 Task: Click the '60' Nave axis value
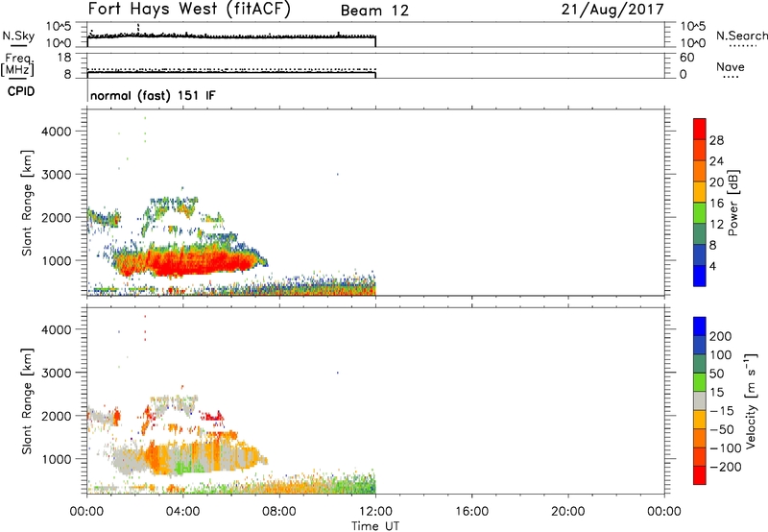(686, 58)
